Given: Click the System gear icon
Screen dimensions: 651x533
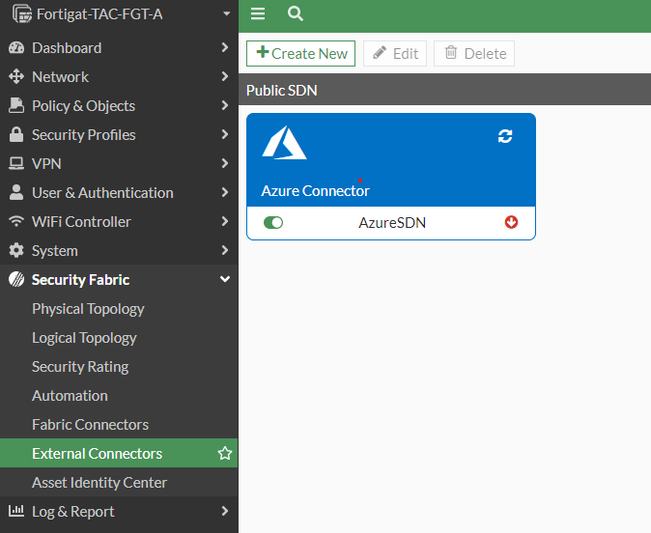Looking at the screenshot, I should coord(16,251).
